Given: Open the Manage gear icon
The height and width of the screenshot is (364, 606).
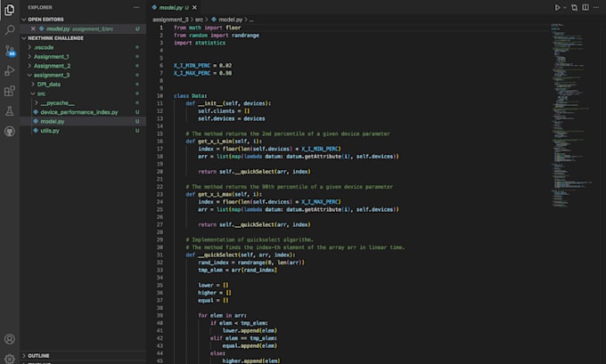Looking at the screenshot, I should tap(10, 359).
